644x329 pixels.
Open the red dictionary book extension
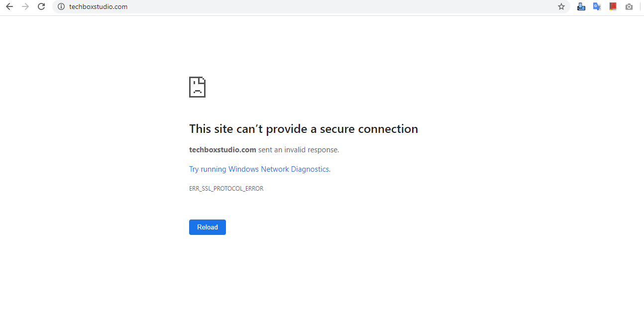(613, 6)
